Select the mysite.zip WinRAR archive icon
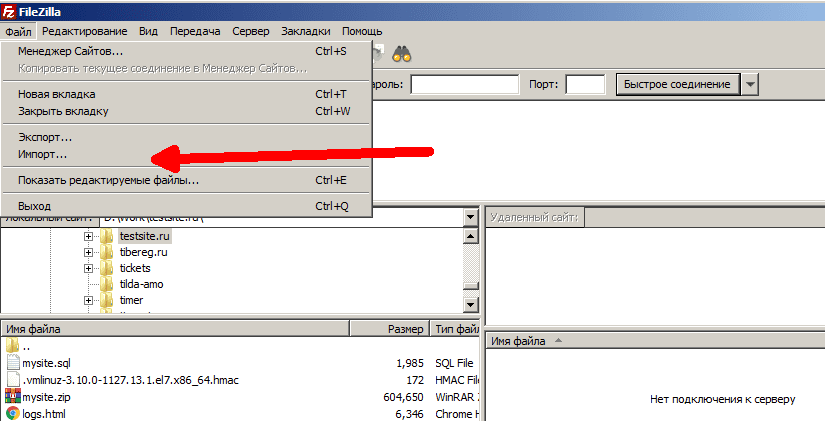The width and height of the screenshot is (825, 421). tap(13, 396)
